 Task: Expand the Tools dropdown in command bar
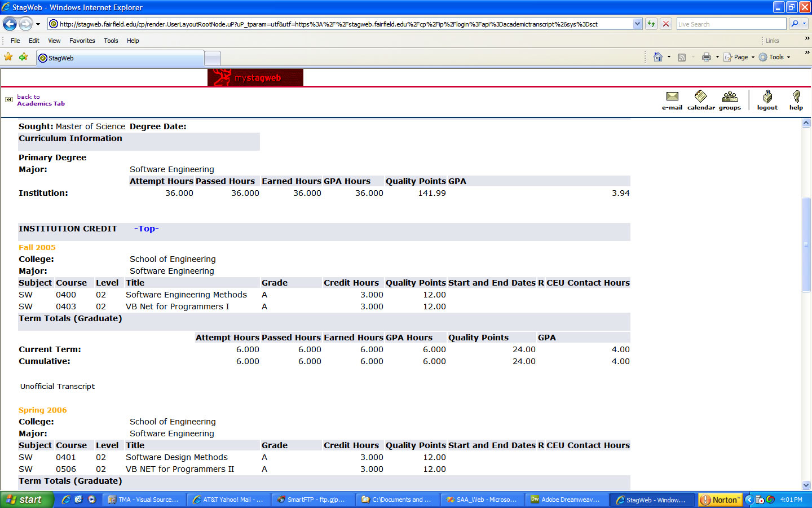pyautogui.click(x=775, y=57)
